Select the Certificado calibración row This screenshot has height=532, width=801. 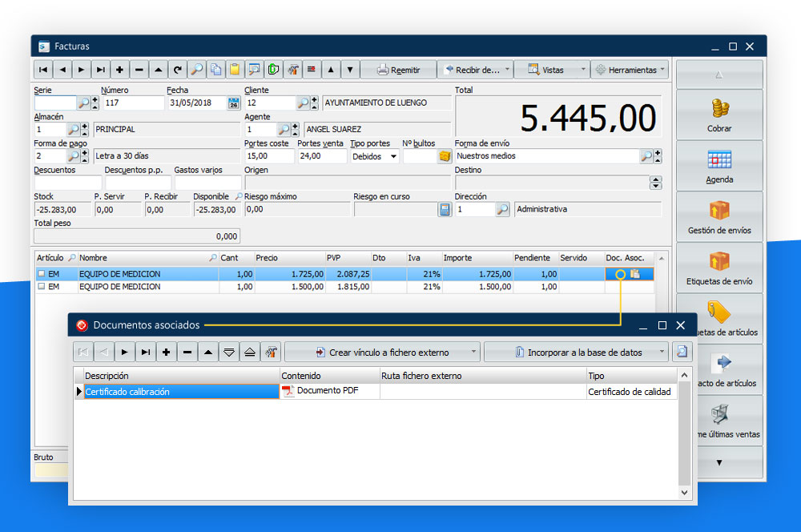pos(181,392)
